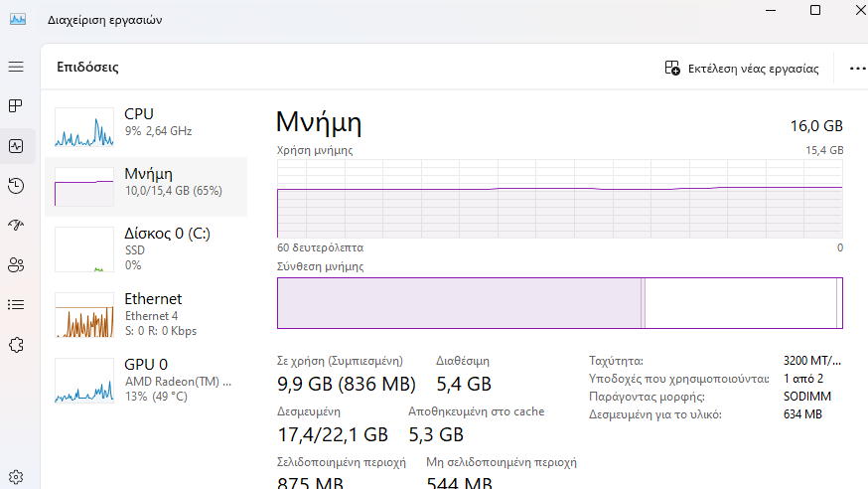Screen dimensions: 868x489
Task: Click the memory usage graph
Action: click(x=560, y=198)
